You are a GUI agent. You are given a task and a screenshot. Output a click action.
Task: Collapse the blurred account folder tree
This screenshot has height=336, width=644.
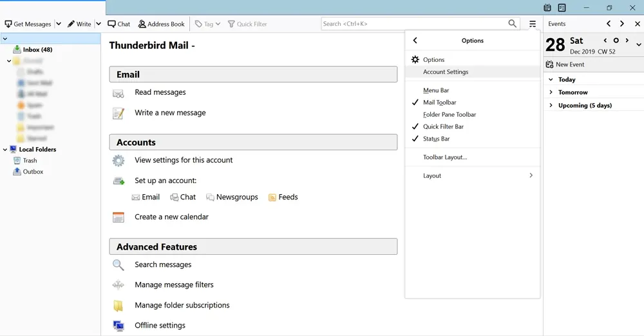tap(9, 61)
